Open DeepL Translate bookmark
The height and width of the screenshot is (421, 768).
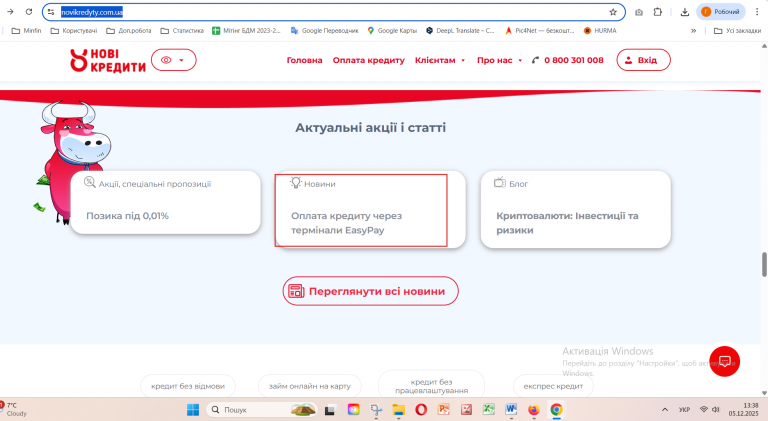click(x=460, y=30)
